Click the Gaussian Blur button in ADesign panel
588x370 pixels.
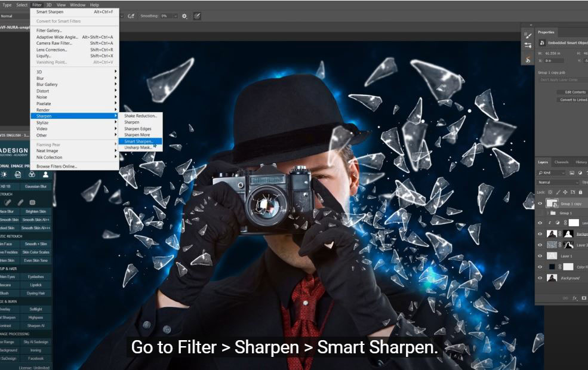click(x=36, y=187)
